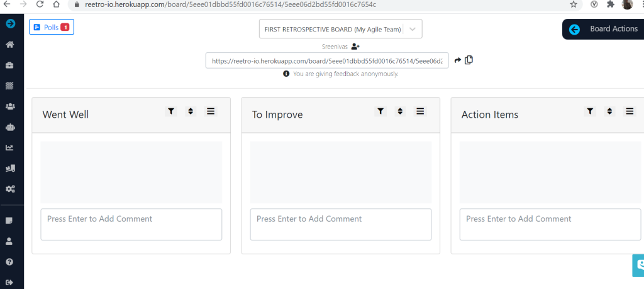
Task: Click the robot icon in the sidebar
Action: [10, 127]
